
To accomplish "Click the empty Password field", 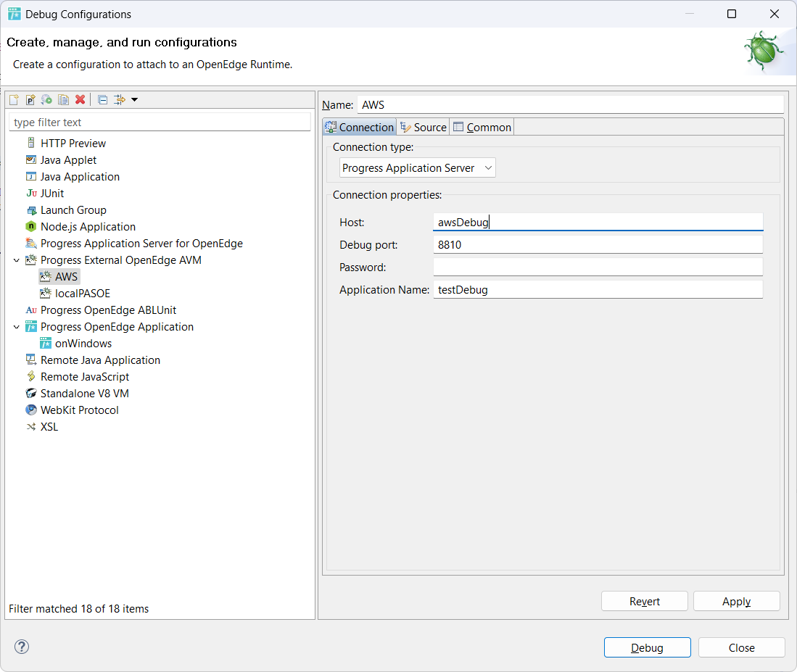I will pyautogui.click(x=598, y=267).
